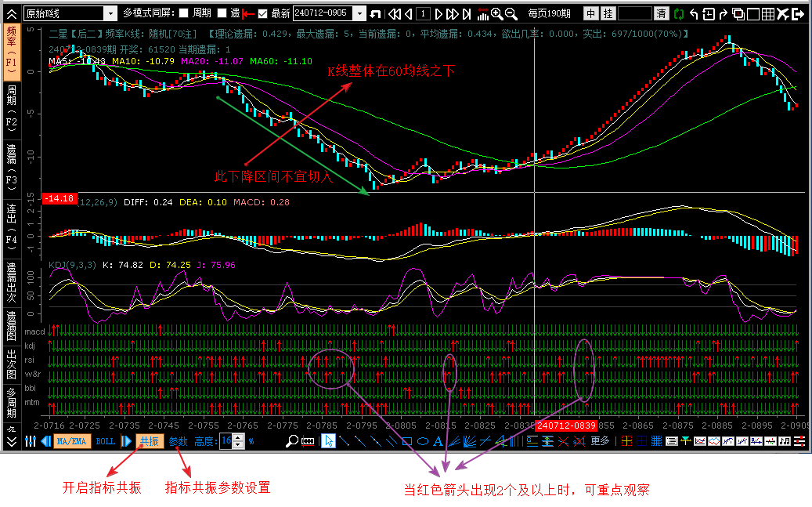Uncheck the 最新 checkbox

[263, 13]
